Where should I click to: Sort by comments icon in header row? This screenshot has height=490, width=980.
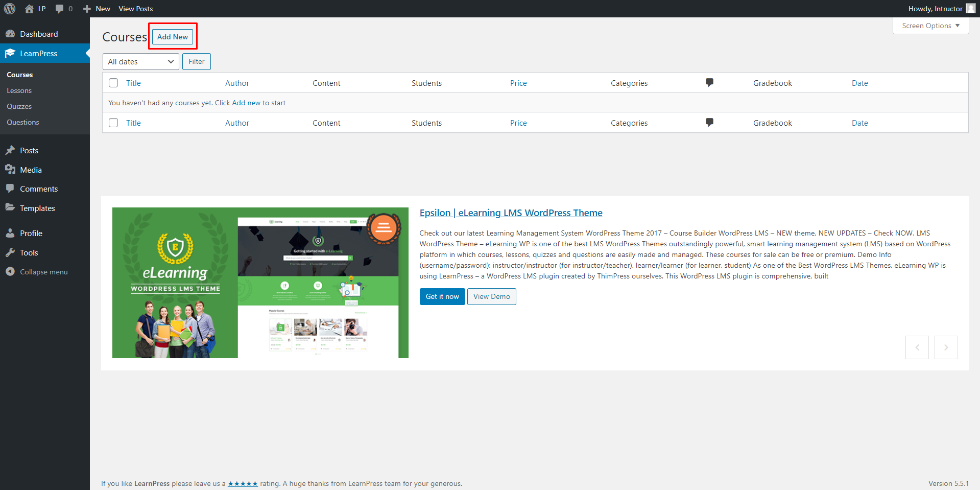(709, 83)
